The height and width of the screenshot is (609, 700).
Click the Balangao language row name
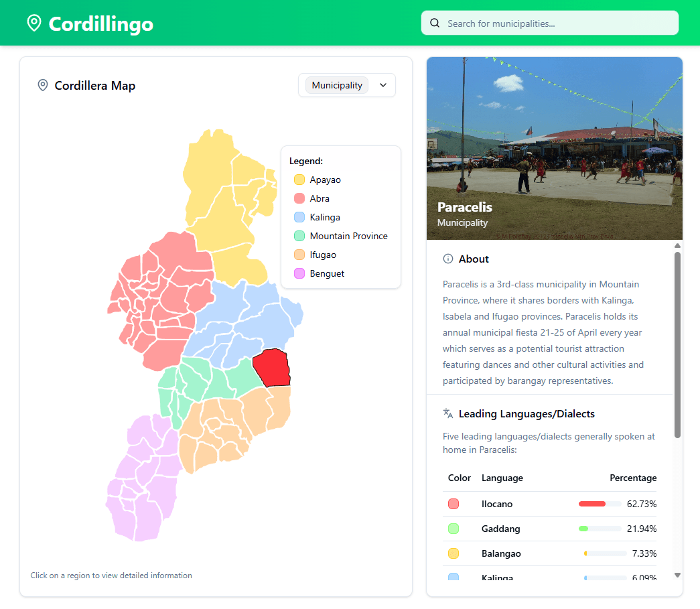click(x=501, y=553)
